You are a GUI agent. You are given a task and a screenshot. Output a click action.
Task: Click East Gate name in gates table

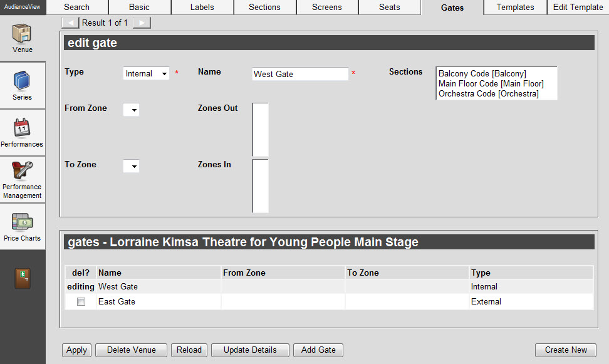(x=117, y=301)
